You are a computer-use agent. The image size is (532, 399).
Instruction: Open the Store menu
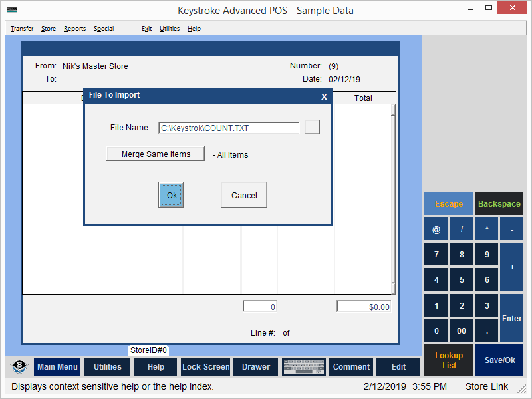tap(49, 29)
